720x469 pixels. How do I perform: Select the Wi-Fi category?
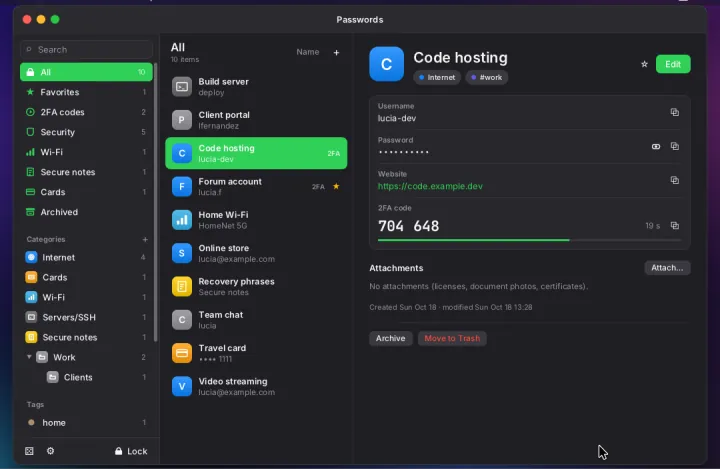[x=86, y=297]
